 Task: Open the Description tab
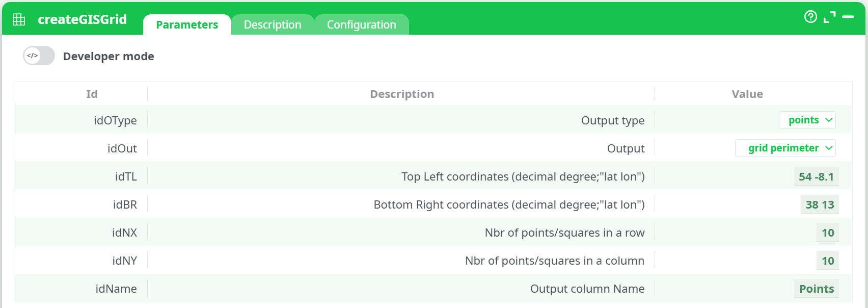coord(273,25)
